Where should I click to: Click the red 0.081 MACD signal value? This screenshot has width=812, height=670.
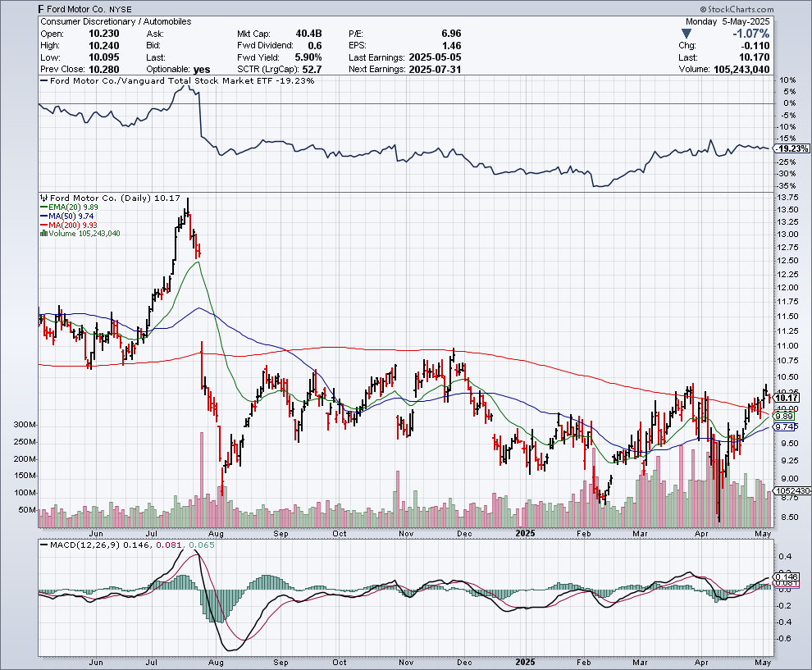click(169, 545)
